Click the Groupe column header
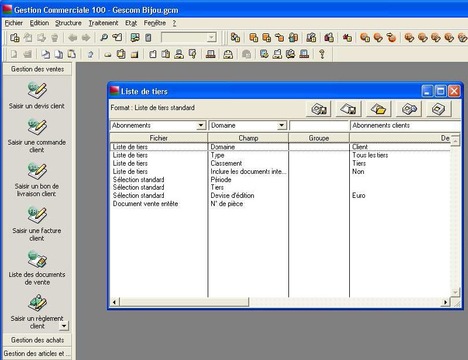Screen dimensions: 468x360 319,138
